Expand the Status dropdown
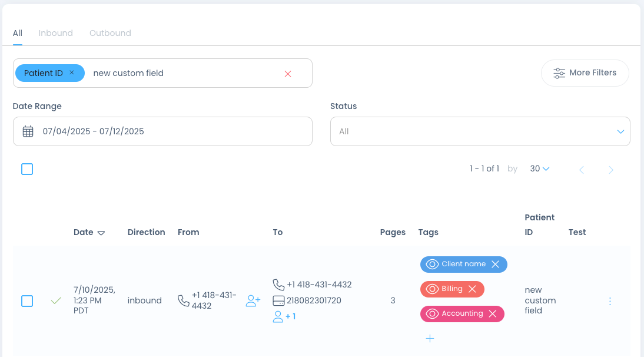 point(620,131)
